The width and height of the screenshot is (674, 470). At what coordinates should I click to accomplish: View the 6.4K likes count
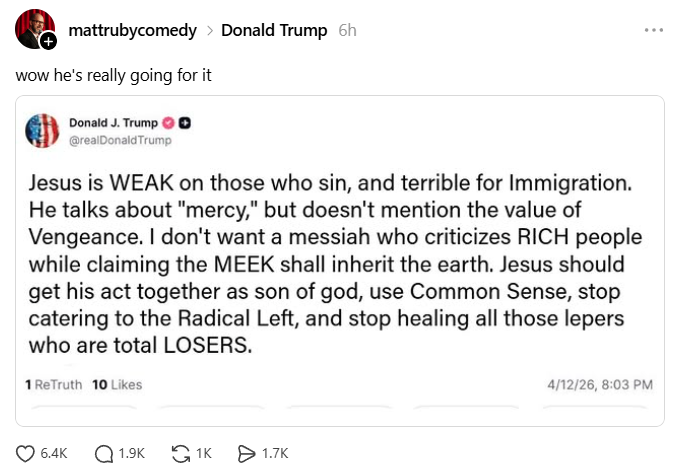pos(53,453)
